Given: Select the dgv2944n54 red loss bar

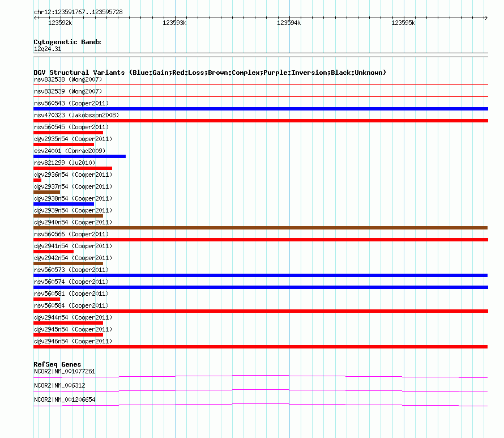Looking at the screenshot, I should click(68, 323).
